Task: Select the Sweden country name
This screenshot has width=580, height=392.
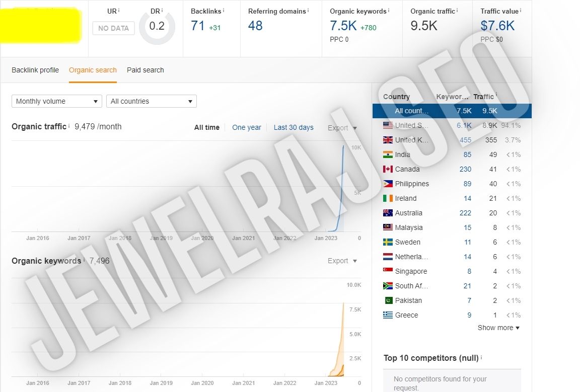Action: coord(408,242)
